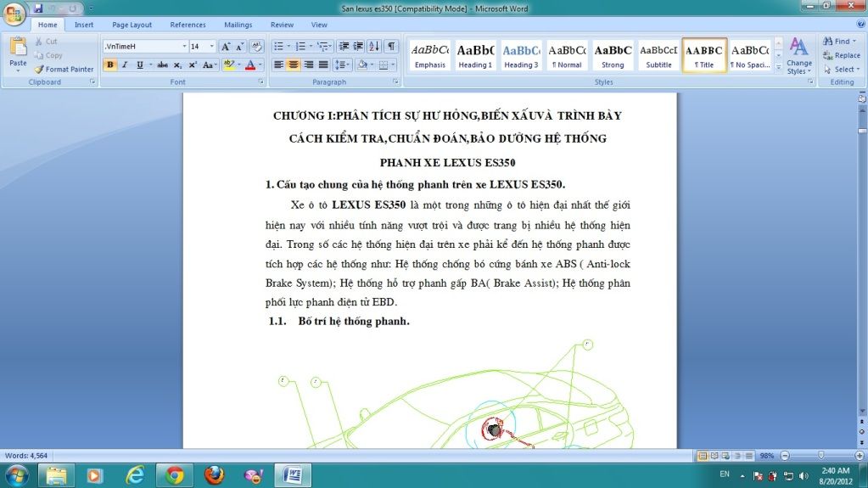Open the font name dropdown
The image size is (868, 488).
[184, 47]
